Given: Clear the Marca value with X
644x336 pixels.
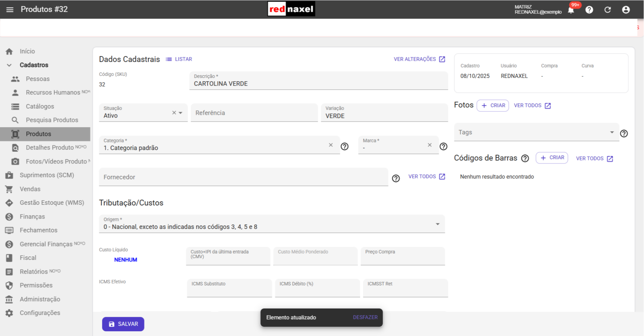Looking at the screenshot, I should (430, 145).
